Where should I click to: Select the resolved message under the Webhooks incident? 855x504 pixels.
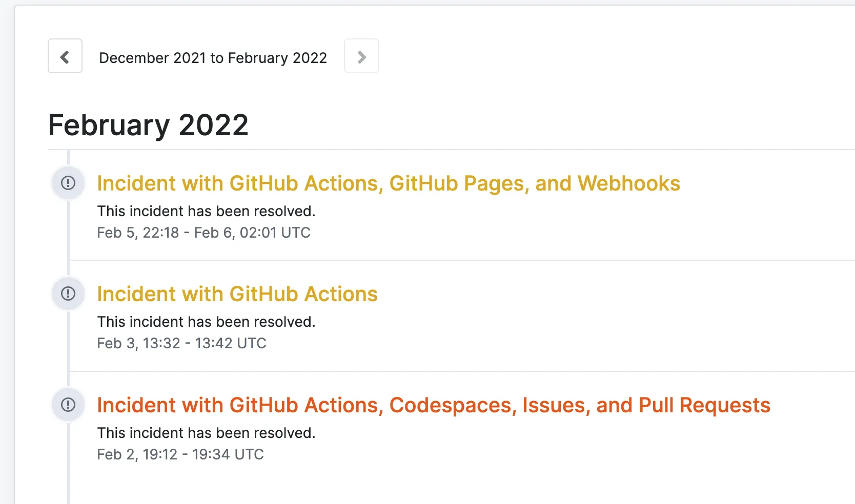pos(206,211)
